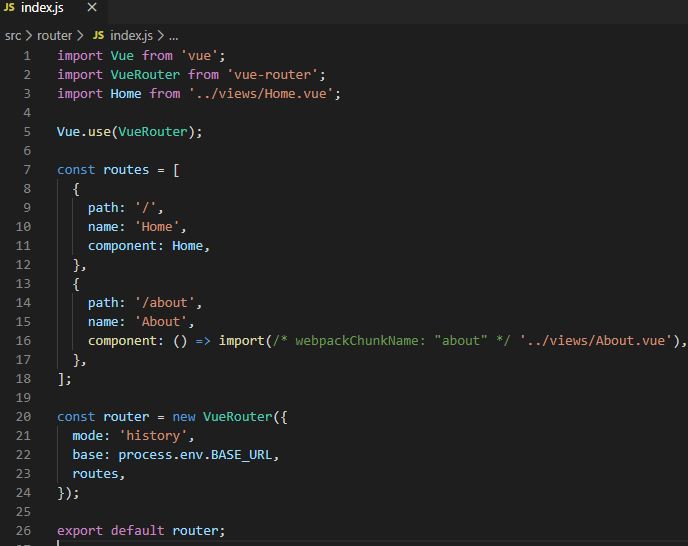This screenshot has height=546, width=688.
Task: Open the breadcrumb ellipsis symbol segment
Action: [x=174, y=36]
